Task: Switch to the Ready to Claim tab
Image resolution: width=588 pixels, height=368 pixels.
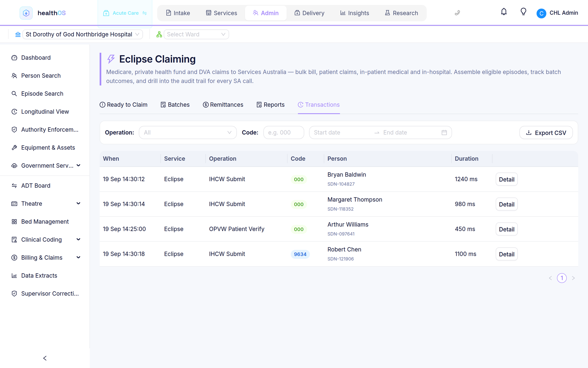Action: pyautogui.click(x=123, y=105)
